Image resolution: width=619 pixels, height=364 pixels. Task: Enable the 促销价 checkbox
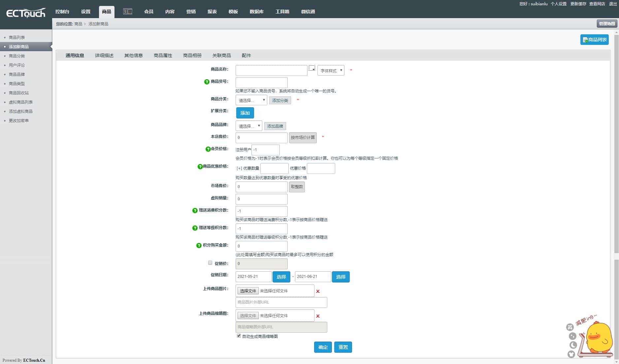[210, 263]
